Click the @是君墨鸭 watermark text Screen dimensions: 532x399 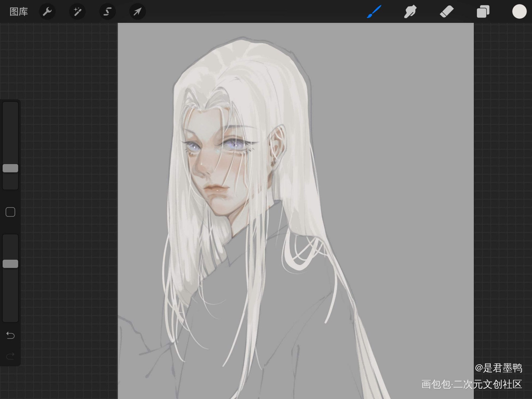tap(498, 368)
